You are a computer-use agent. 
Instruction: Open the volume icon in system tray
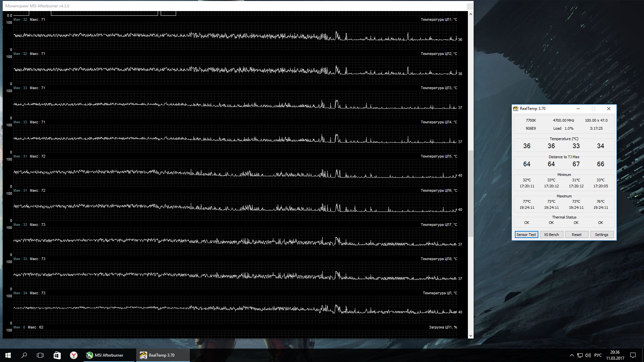[x=588, y=355]
